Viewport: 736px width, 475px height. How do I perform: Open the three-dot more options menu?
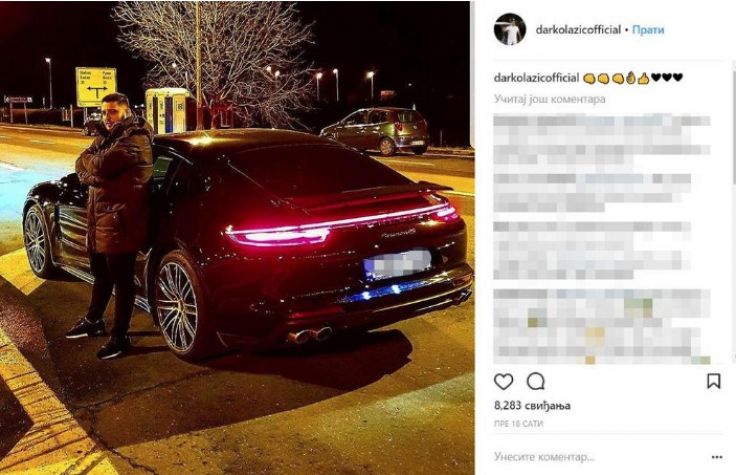tap(717, 457)
